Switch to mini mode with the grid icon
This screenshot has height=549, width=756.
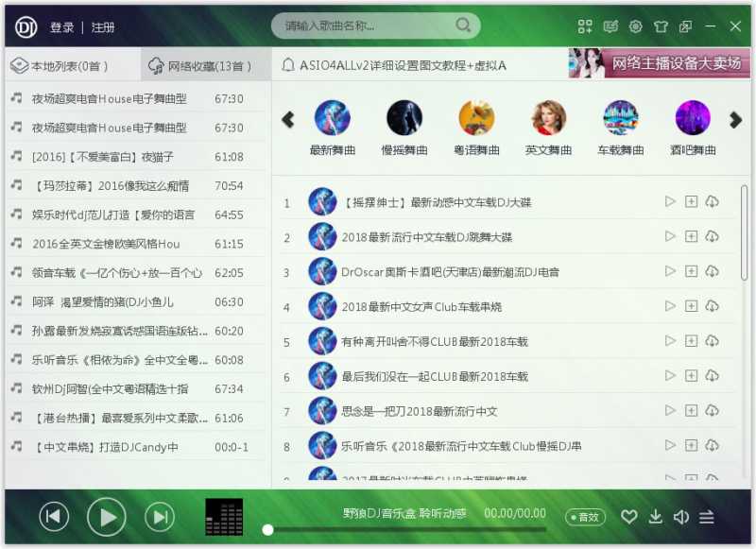point(584,26)
